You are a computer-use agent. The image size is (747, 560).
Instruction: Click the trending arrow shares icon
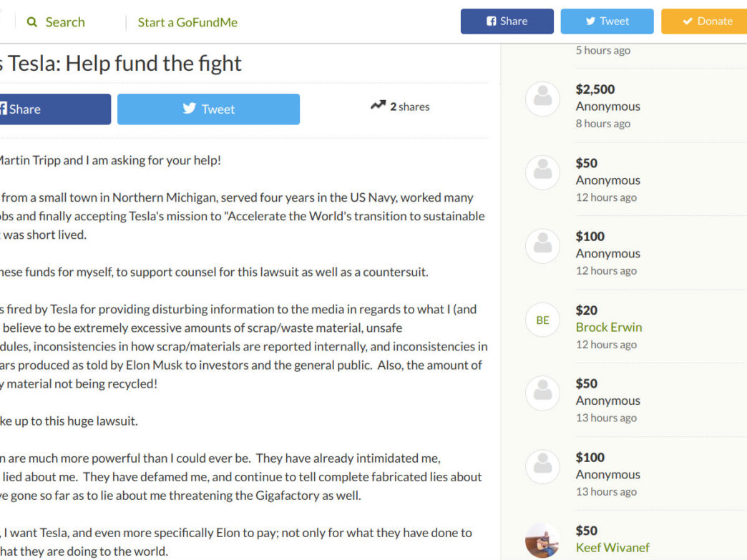tap(379, 105)
